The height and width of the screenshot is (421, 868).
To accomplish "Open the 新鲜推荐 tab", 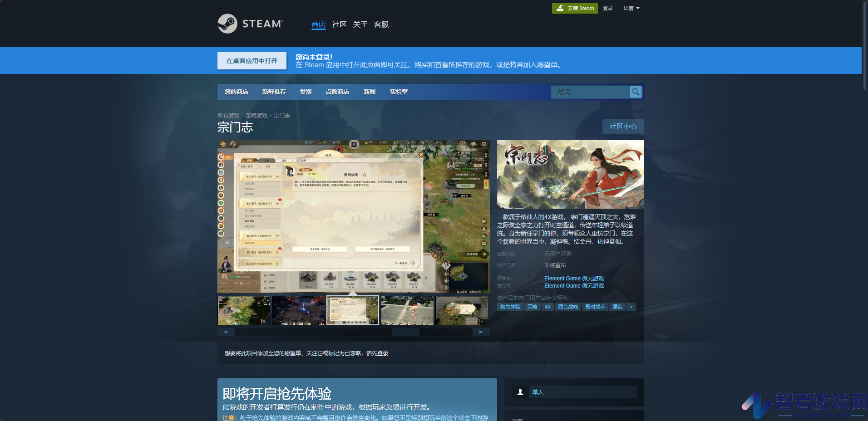I will [274, 92].
